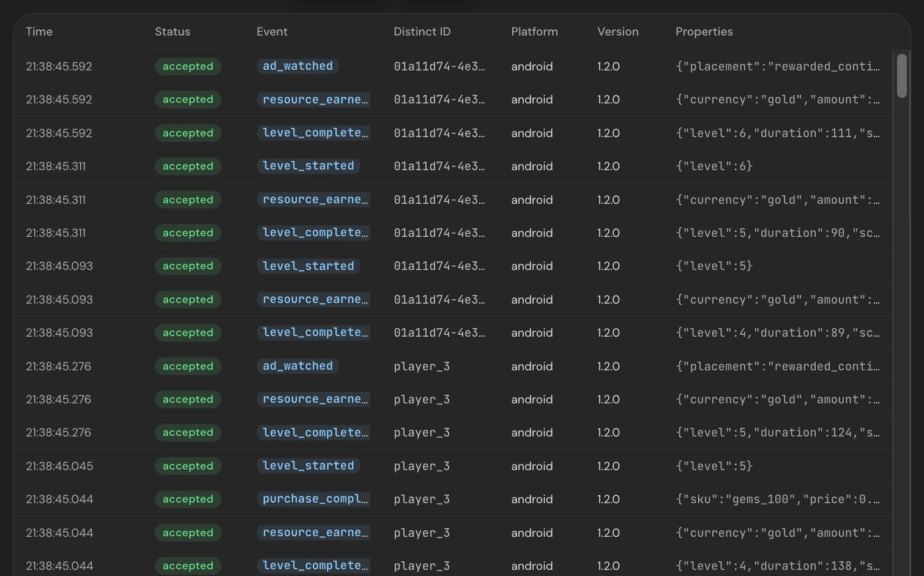Open level_started event tag at 21:38:45.045

308,466
